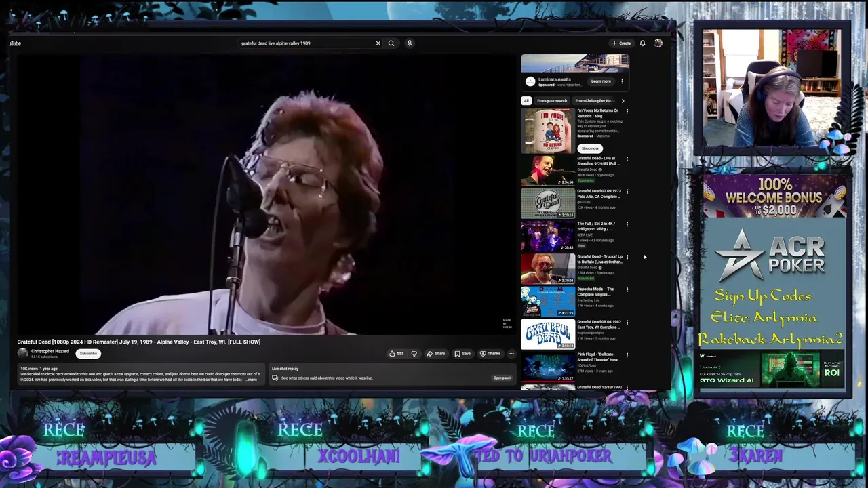The image size is (868, 488).
Task: Open Truckin' Up to Buffalo thumbnail
Action: pyautogui.click(x=548, y=268)
